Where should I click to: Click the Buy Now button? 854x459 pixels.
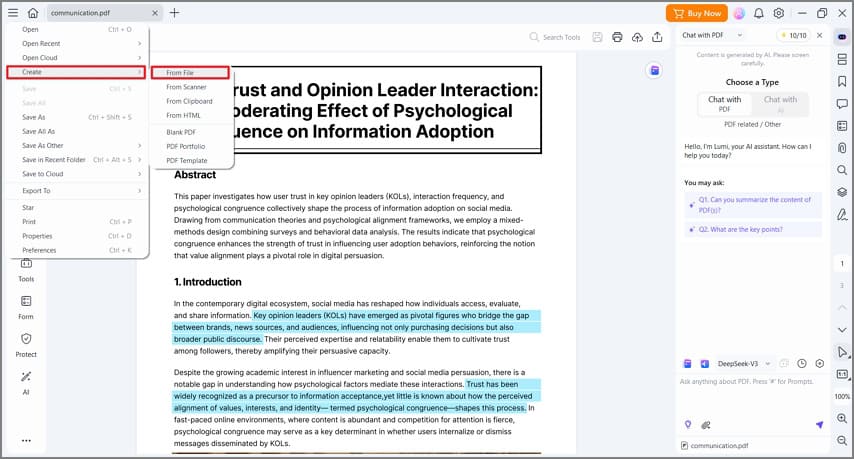697,13
